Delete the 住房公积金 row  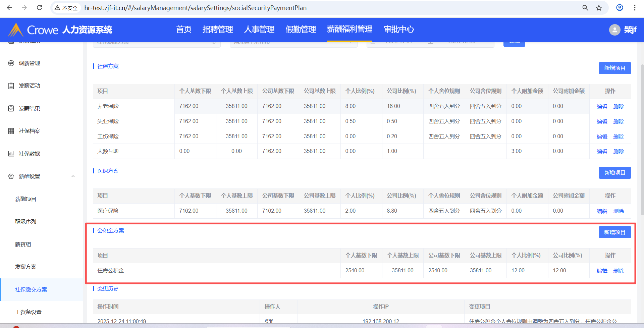(618, 271)
